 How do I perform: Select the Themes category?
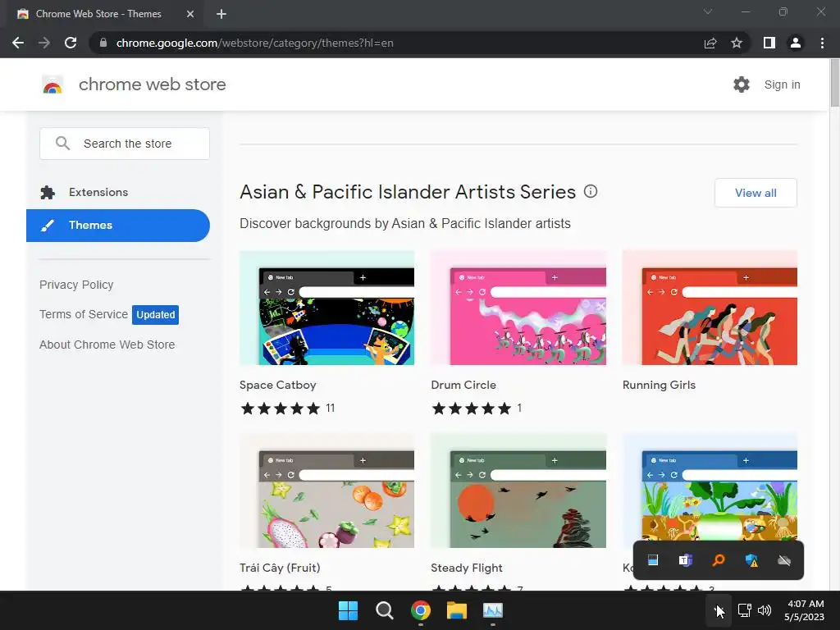click(x=118, y=226)
